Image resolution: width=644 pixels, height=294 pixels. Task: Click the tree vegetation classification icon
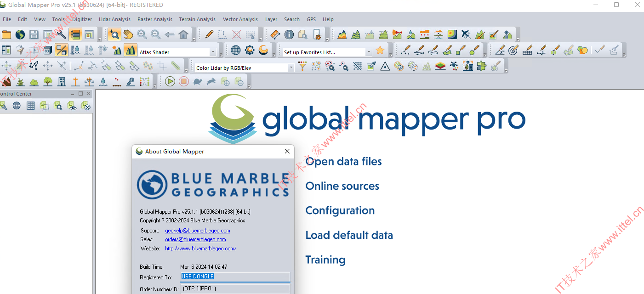(x=48, y=82)
